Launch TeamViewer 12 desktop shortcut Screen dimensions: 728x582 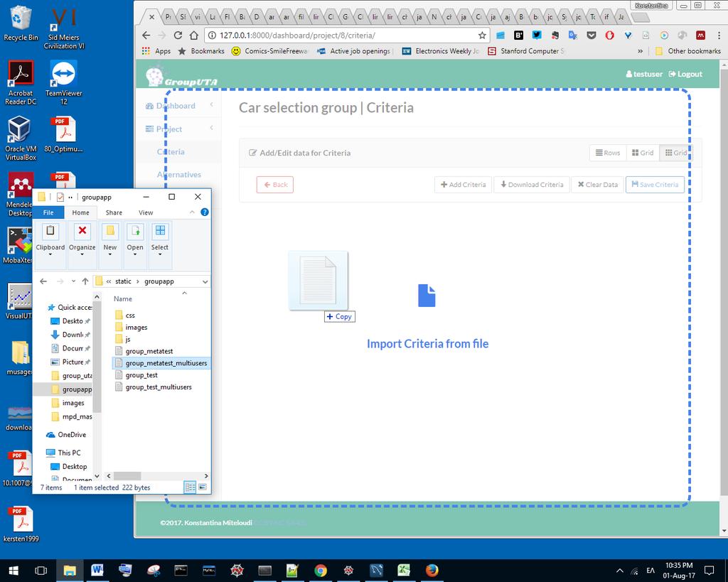tap(63, 82)
